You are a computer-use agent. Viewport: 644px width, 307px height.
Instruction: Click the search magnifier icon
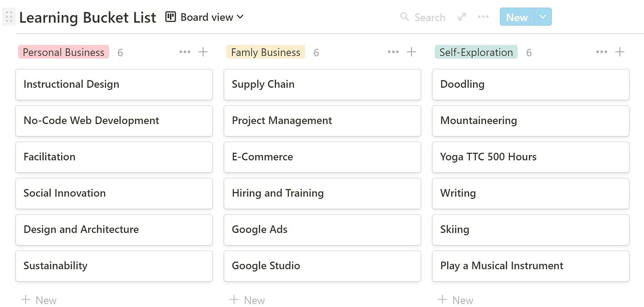coord(404,17)
